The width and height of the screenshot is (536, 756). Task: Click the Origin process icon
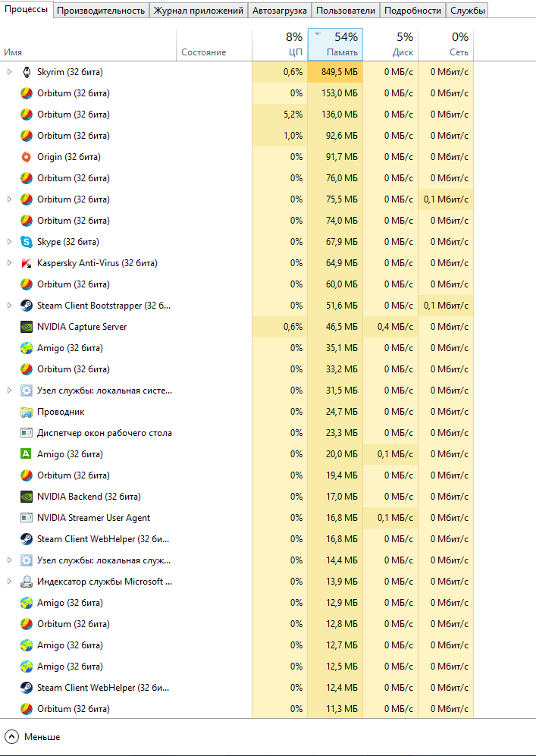pyautogui.click(x=27, y=157)
